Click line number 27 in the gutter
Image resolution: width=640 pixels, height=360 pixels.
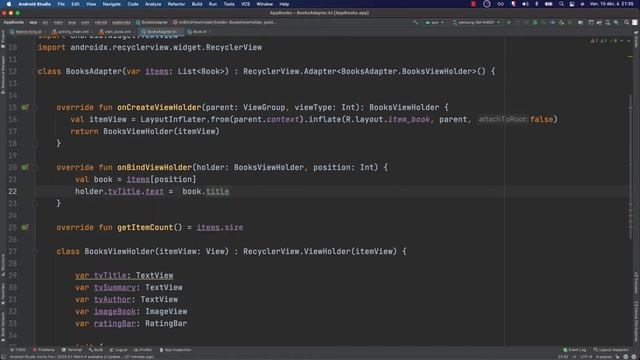[12, 251]
